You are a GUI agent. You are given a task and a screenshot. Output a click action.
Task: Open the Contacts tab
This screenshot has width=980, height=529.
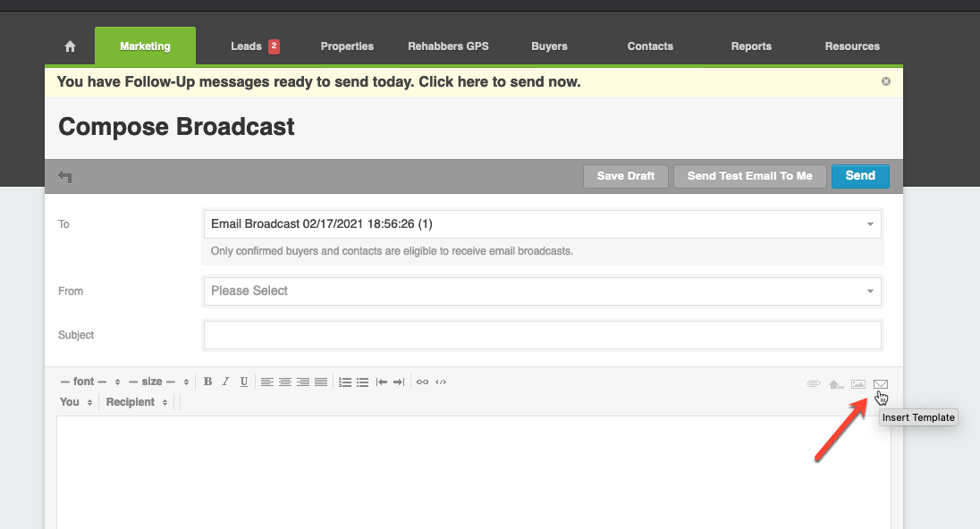click(650, 46)
